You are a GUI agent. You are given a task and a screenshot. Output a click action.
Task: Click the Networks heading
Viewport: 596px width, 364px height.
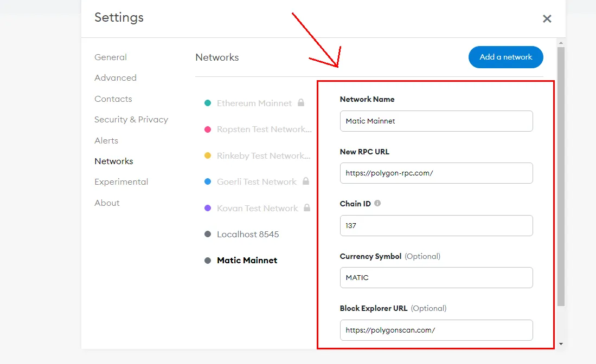click(x=217, y=57)
